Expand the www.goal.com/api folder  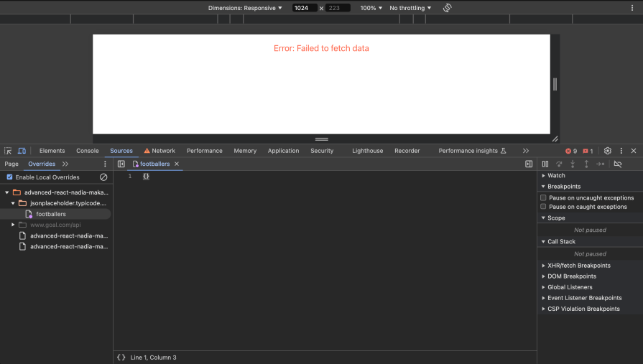(x=13, y=225)
